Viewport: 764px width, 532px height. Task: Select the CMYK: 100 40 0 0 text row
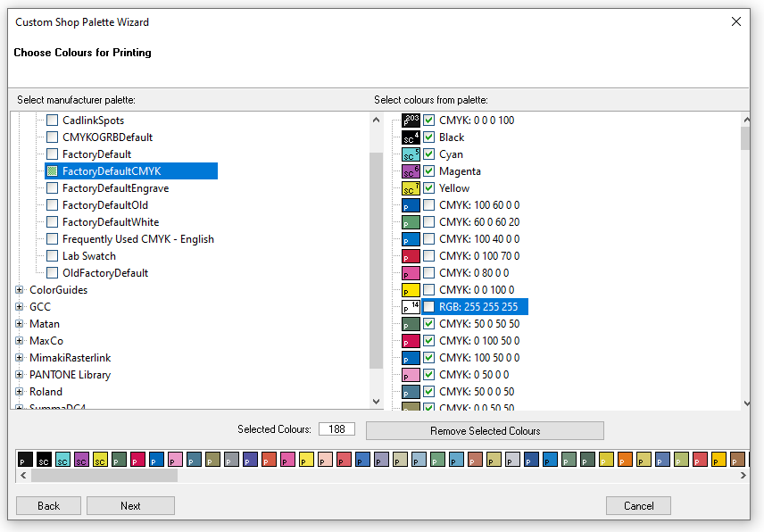479,239
